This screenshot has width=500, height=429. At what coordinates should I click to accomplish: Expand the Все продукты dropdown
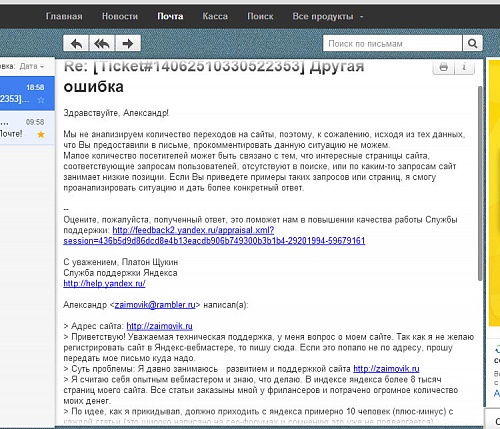pyautogui.click(x=328, y=16)
